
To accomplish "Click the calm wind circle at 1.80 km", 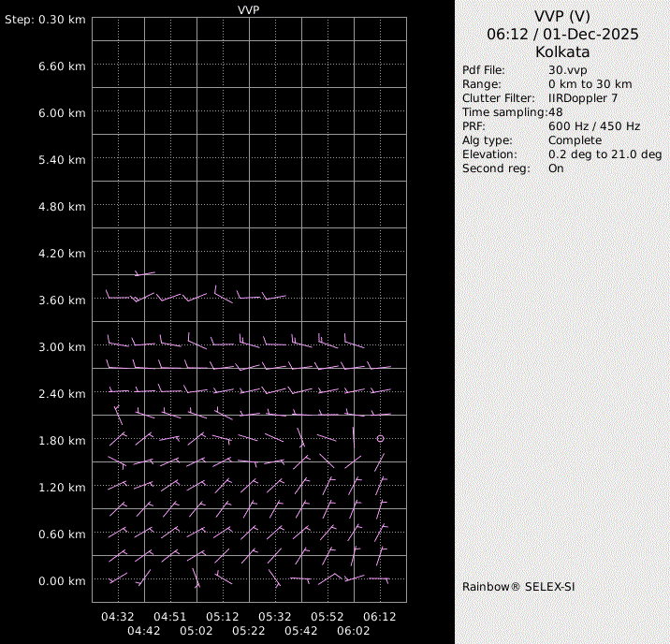I will point(380,438).
